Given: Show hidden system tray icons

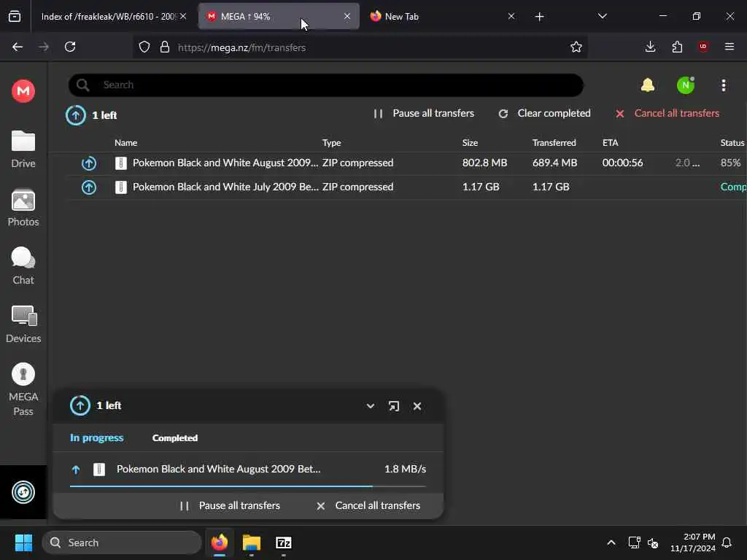Looking at the screenshot, I should pyautogui.click(x=611, y=542).
